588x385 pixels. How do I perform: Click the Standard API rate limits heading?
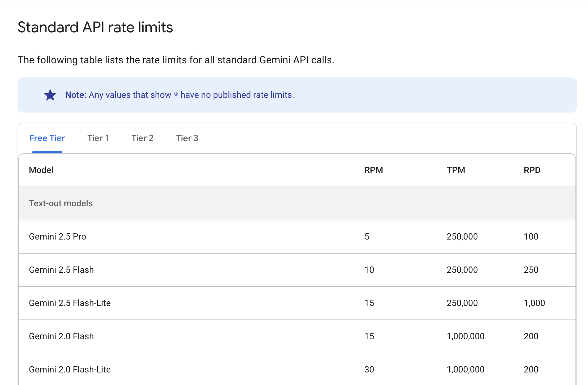pos(95,27)
